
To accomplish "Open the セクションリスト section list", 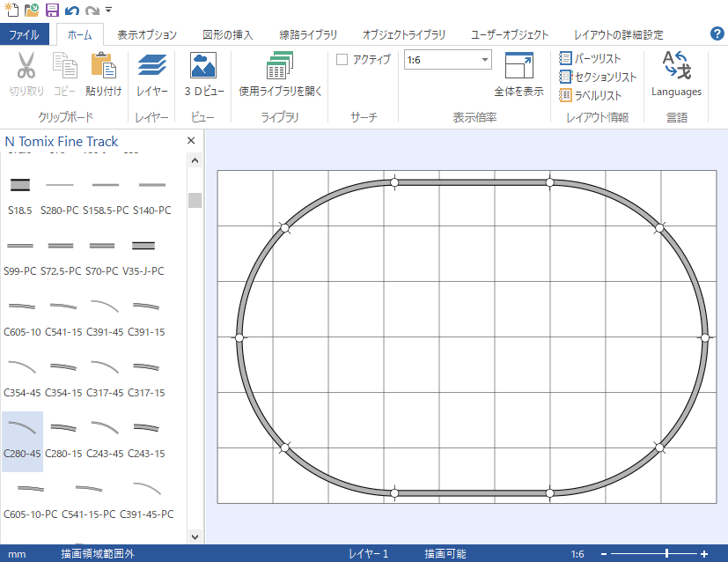I will coord(598,77).
